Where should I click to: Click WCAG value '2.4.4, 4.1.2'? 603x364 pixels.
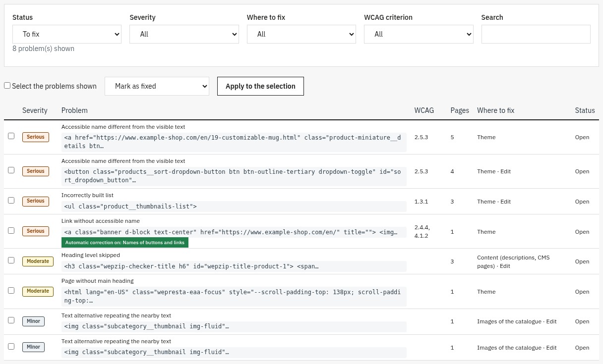point(422,231)
